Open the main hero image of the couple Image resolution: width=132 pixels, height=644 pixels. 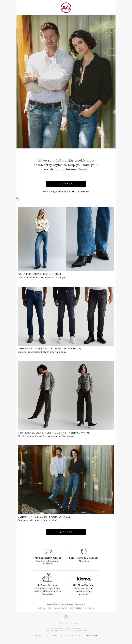[66, 82]
